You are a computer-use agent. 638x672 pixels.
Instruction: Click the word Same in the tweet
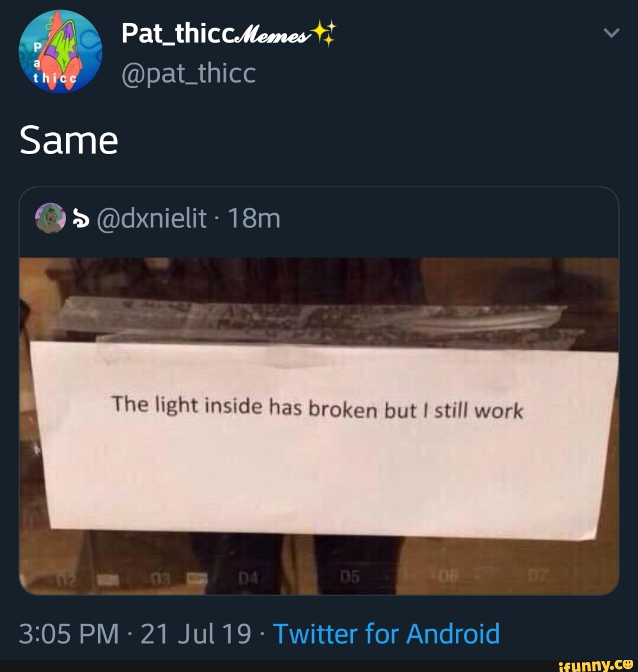pyautogui.click(x=68, y=141)
